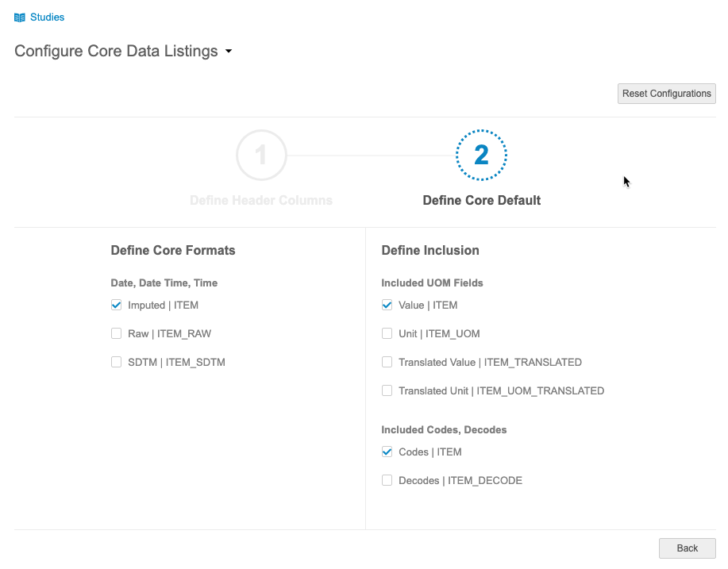The image size is (728, 569).
Task: Click the Studies book icon
Action: tap(20, 17)
